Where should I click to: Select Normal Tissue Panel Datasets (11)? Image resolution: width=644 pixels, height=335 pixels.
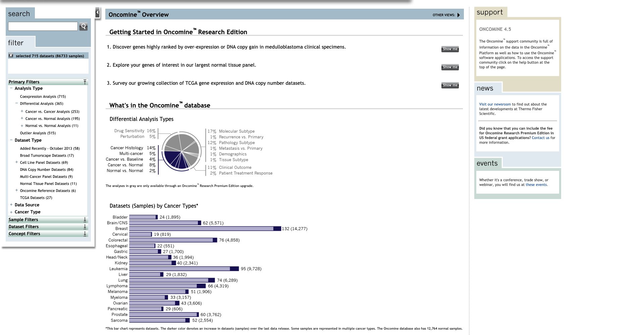click(48, 184)
